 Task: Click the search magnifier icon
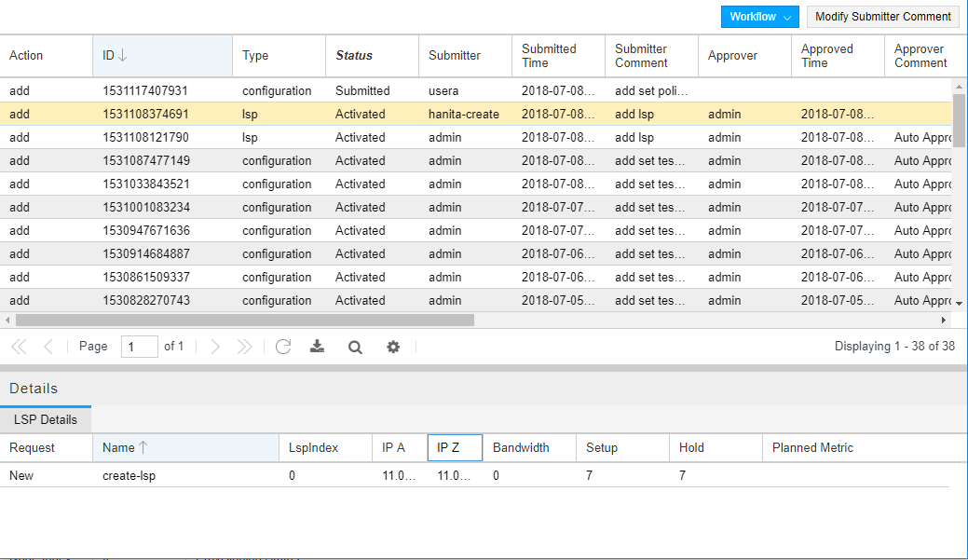pos(355,347)
